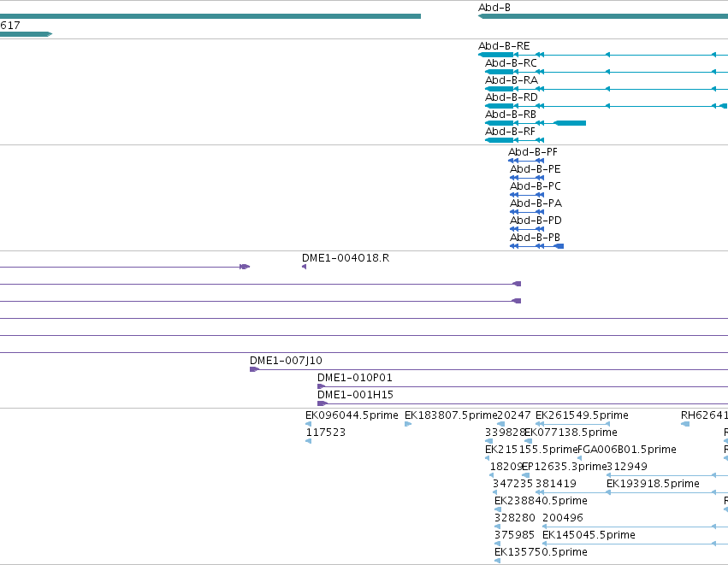
Task: Select the EP12635.3prime EST label
Action: pos(565,467)
